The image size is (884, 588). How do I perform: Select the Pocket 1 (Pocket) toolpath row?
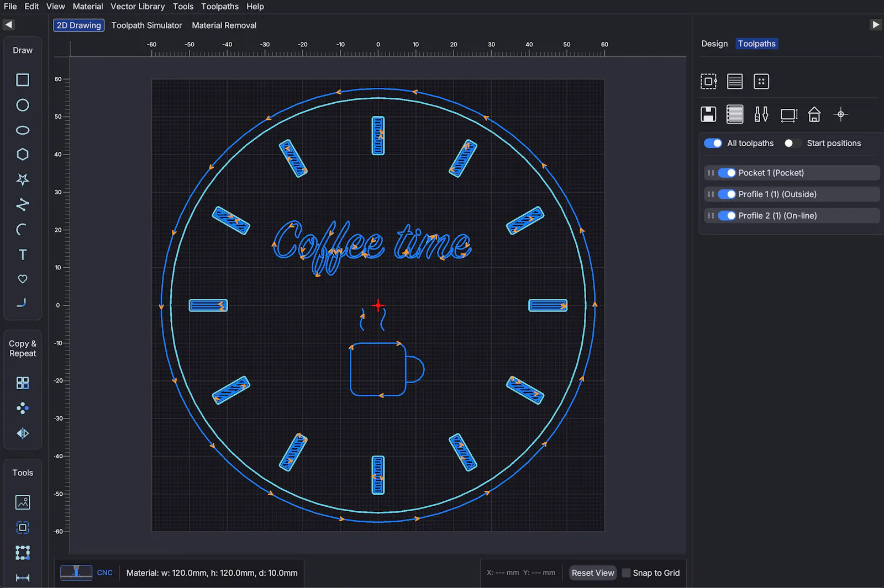pyautogui.click(x=791, y=173)
